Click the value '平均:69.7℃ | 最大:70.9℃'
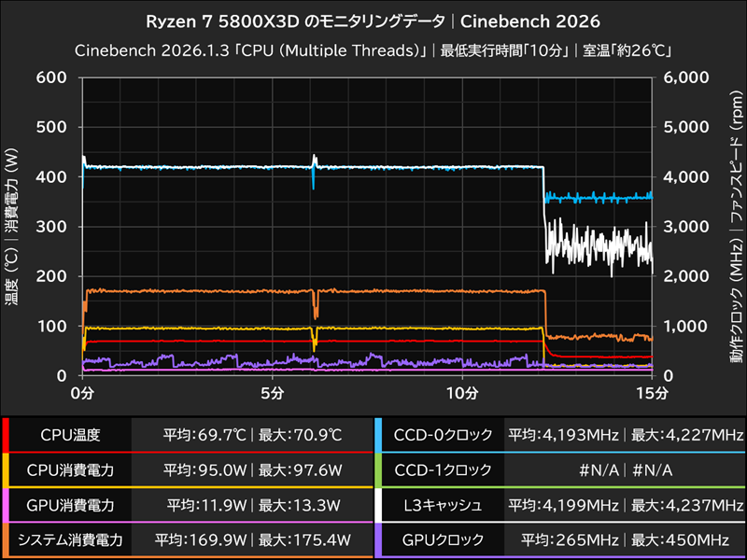This screenshot has height=560, width=747. pyautogui.click(x=252, y=435)
